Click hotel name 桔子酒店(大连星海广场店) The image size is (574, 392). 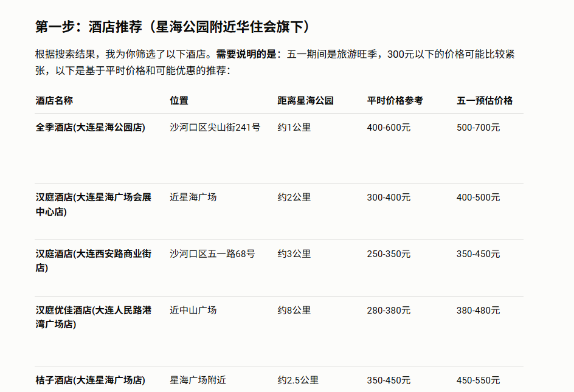pos(91,380)
